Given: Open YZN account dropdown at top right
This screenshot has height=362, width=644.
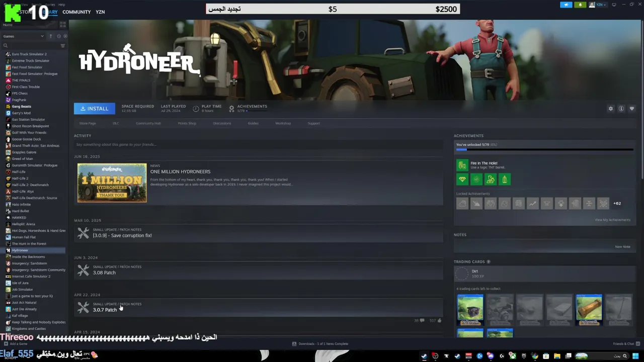Looking at the screenshot, I should (x=598, y=5).
